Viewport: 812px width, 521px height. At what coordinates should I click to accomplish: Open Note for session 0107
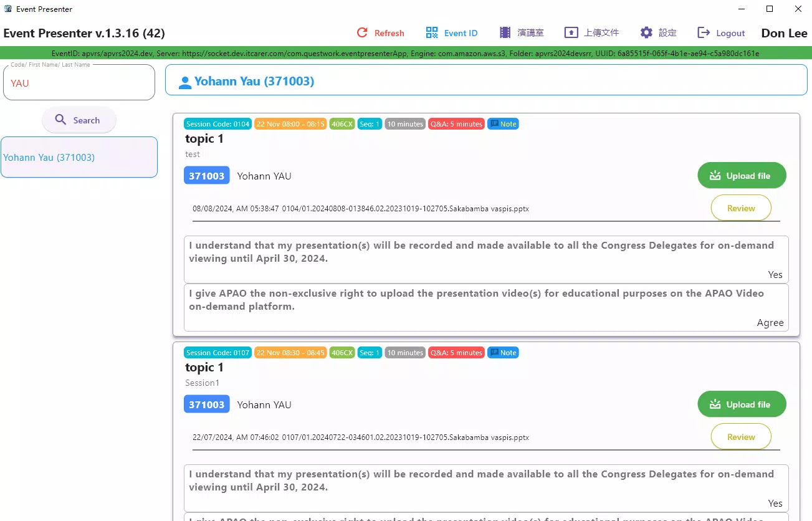503,353
